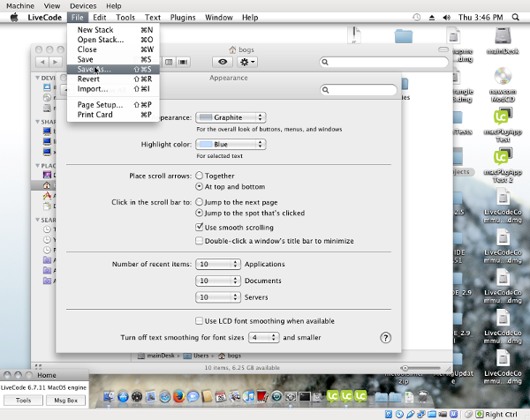This screenshot has height=420, width=530.
Task: Enable Use LCD font smoothing checkbox
Action: click(x=199, y=321)
